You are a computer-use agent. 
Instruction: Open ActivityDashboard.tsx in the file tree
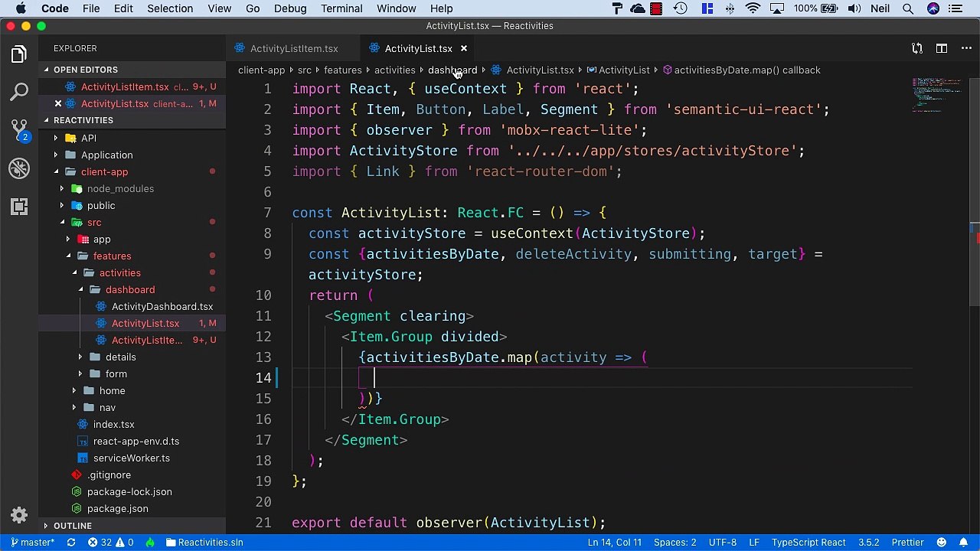(162, 306)
